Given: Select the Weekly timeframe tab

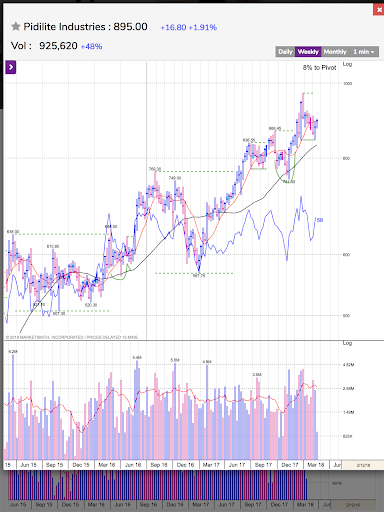Looking at the screenshot, I should [308, 52].
